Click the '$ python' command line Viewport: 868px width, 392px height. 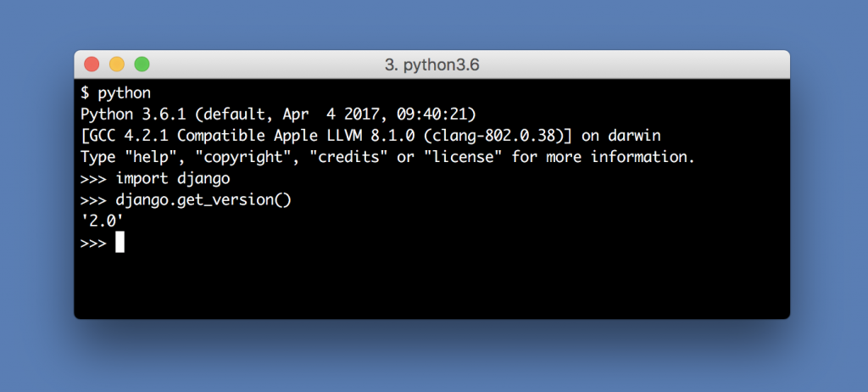[x=115, y=93]
